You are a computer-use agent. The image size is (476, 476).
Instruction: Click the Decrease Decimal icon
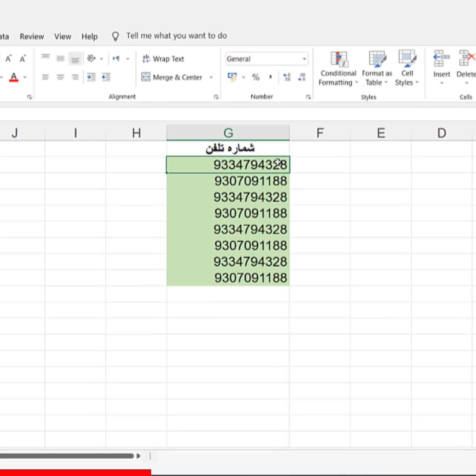click(302, 78)
